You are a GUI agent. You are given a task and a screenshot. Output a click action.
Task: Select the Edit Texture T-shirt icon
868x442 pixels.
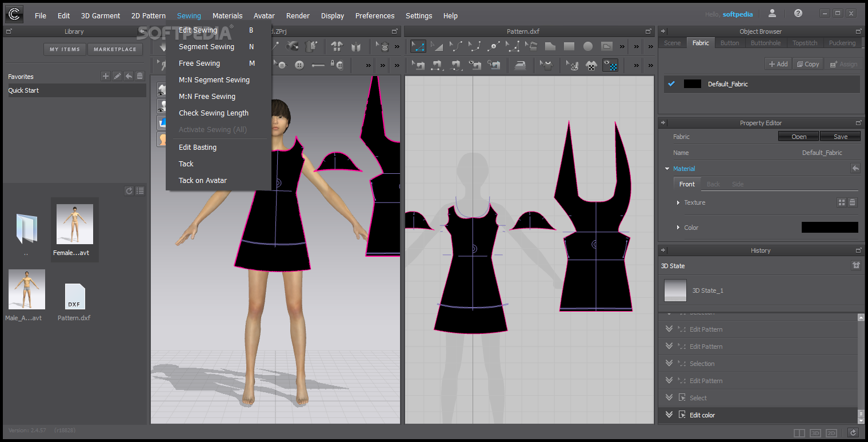tap(547, 65)
